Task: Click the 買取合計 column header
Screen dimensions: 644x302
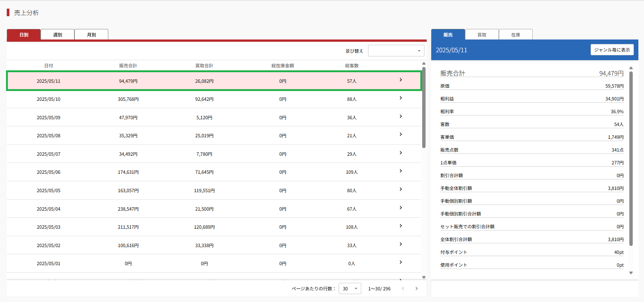Action: pyautogui.click(x=204, y=65)
